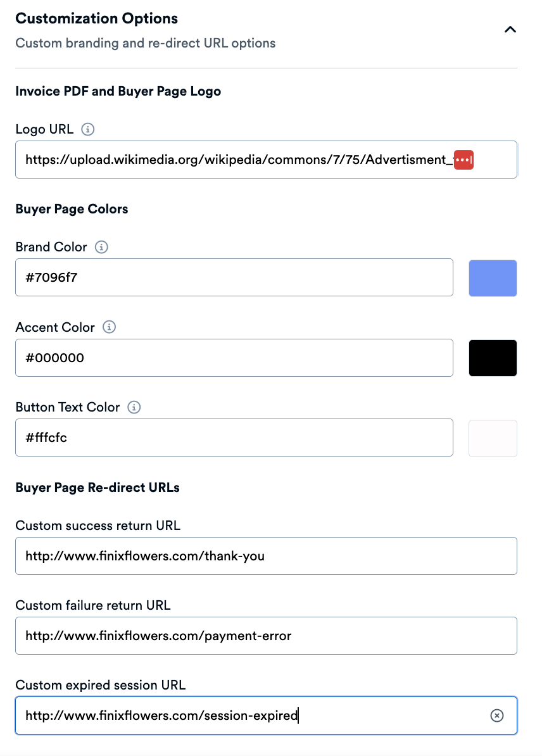Viewport: 542px width, 756px height.
Task: Click the Brand Color hex input
Action: 234,277
